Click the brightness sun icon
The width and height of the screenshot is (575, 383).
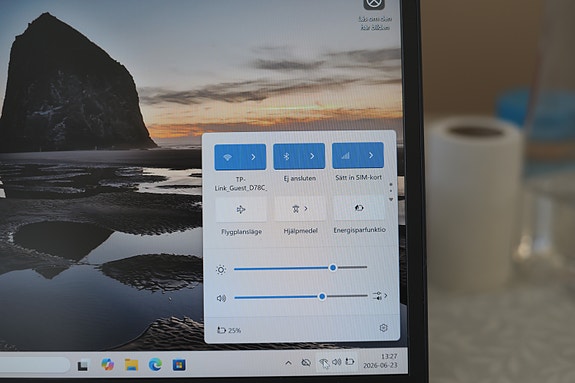pos(221,270)
